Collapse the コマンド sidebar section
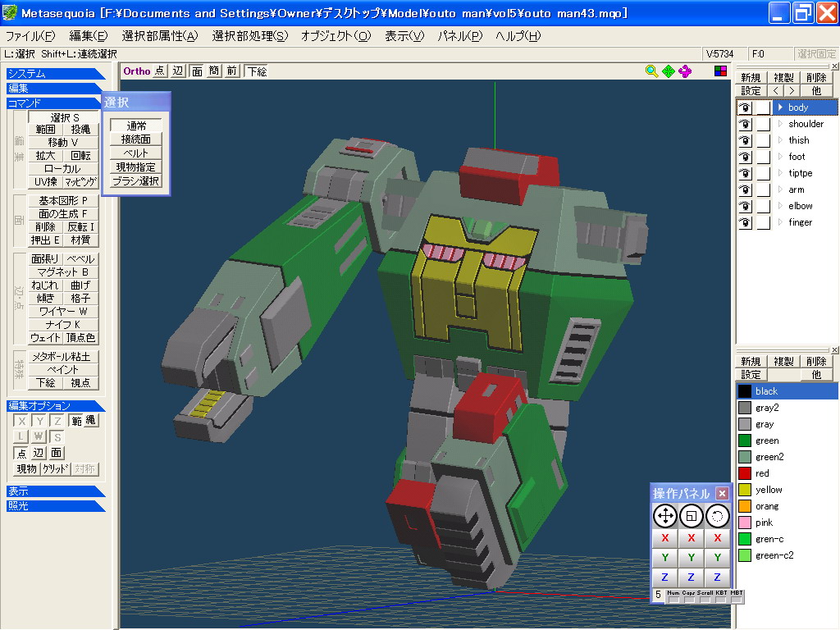 point(56,103)
